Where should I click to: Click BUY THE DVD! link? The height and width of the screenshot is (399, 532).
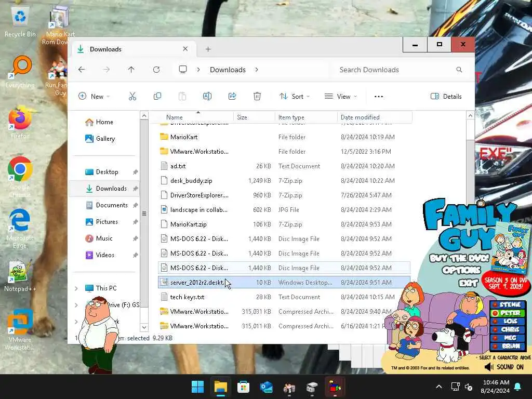click(459, 258)
